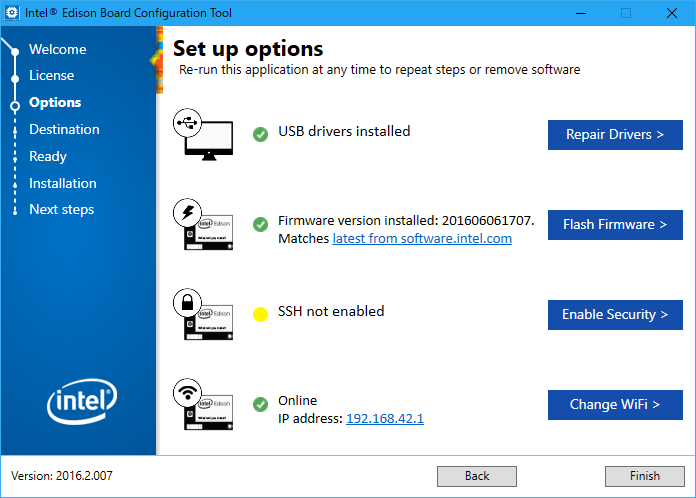Click green check beside Firmware version installed

261,224
